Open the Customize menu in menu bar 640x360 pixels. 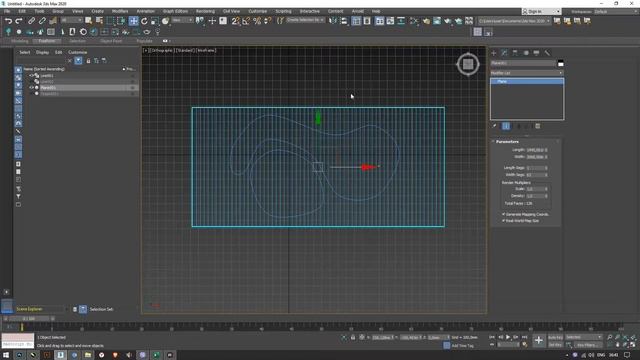(257, 11)
